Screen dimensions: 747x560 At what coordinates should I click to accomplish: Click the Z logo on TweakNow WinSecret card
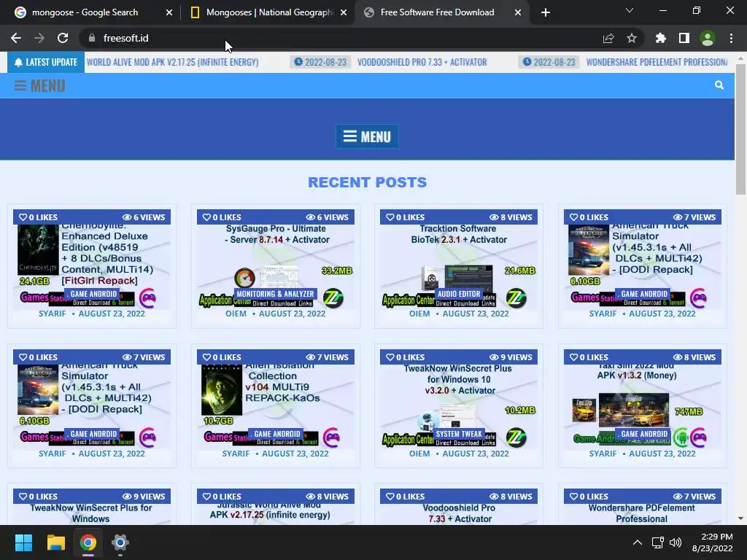[516, 437]
